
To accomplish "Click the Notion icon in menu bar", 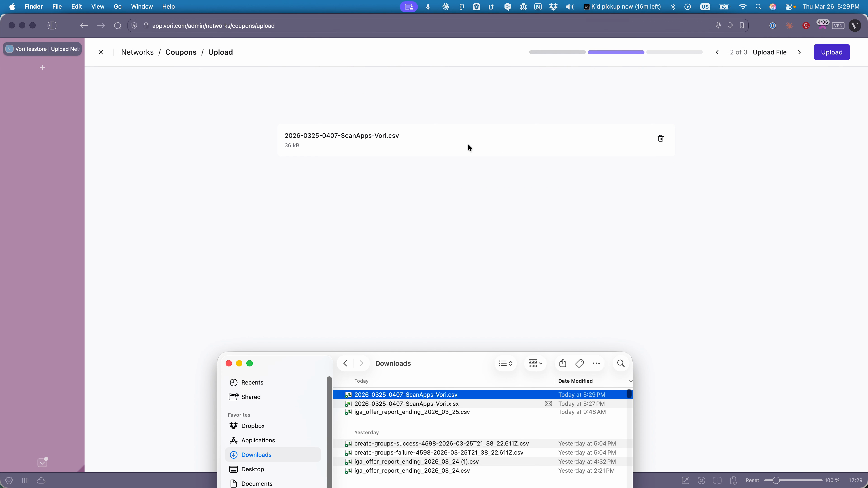I will click(x=538, y=7).
